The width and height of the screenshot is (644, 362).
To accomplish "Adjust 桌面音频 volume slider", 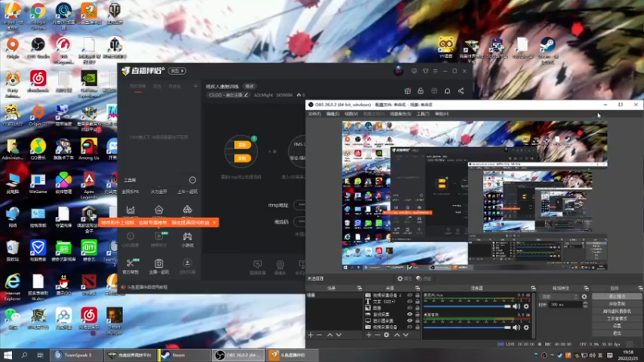I will coord(468,327).
